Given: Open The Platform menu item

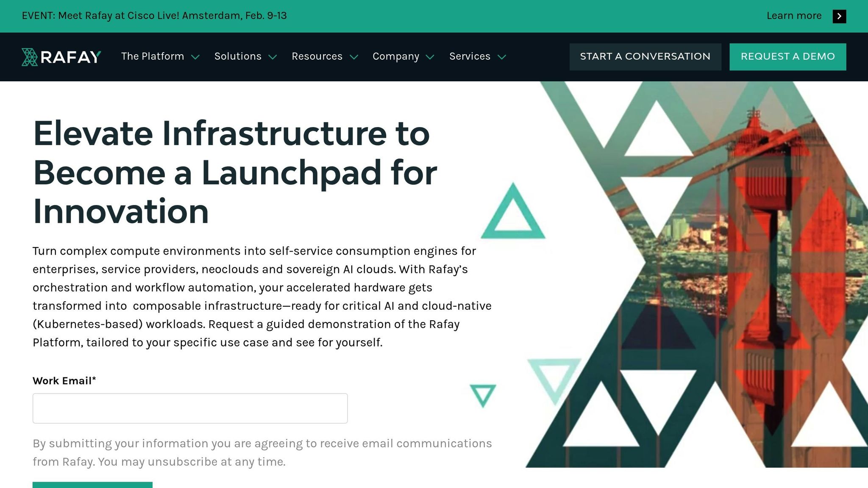Looking at the screenshot, I should coord(153,56).
